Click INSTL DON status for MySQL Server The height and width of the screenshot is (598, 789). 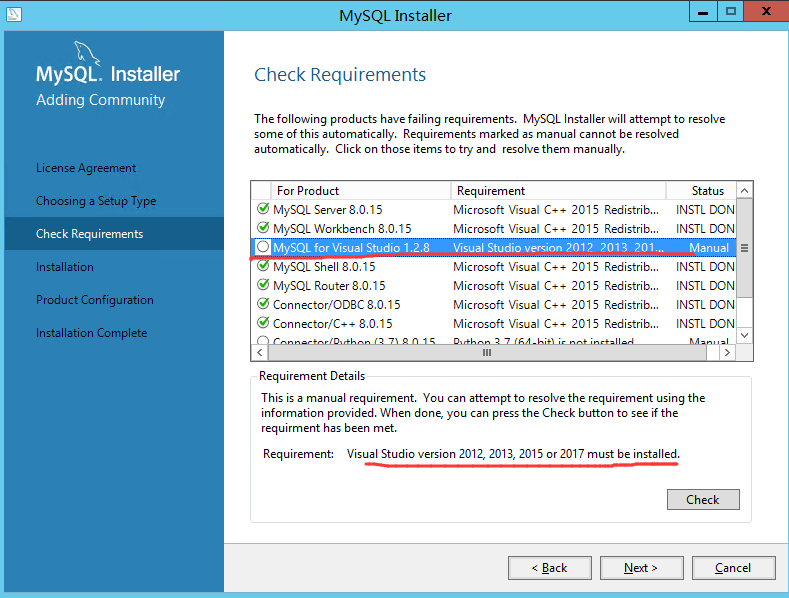click(705, 209)
